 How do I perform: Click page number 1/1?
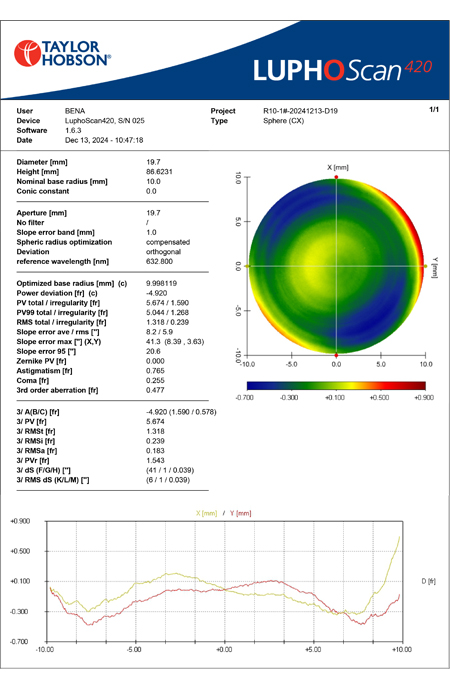pyautogui.click(x=434, y=109)
